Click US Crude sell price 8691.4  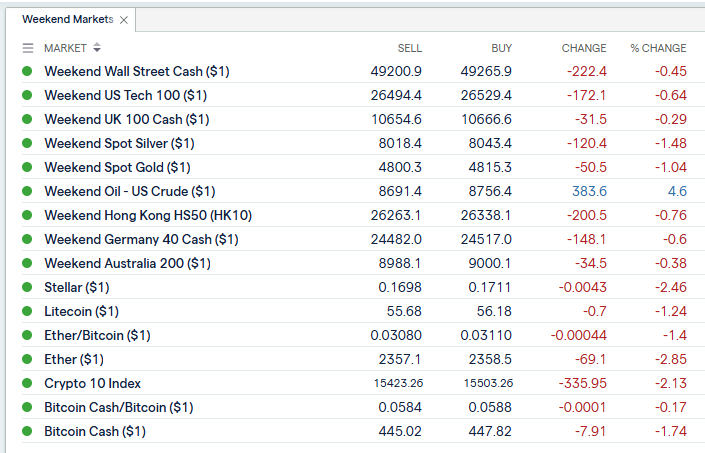400,191
